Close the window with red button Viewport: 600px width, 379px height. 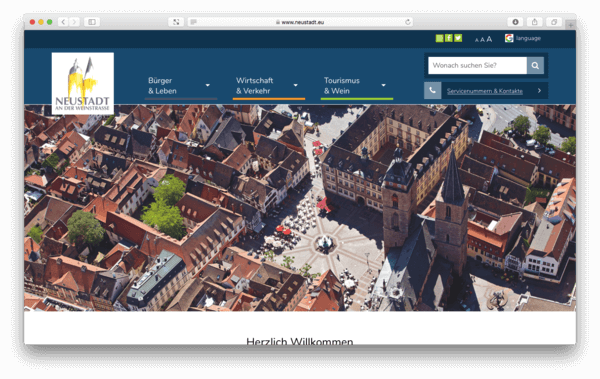(33, 22)
